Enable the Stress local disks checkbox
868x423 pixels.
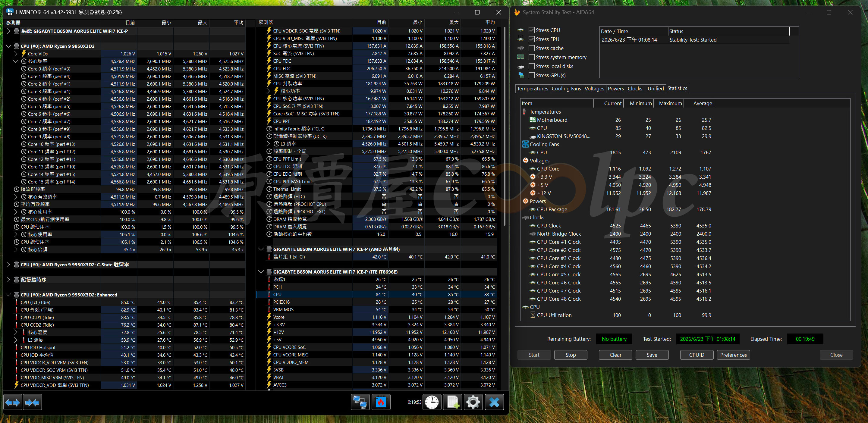click(532, 66)
